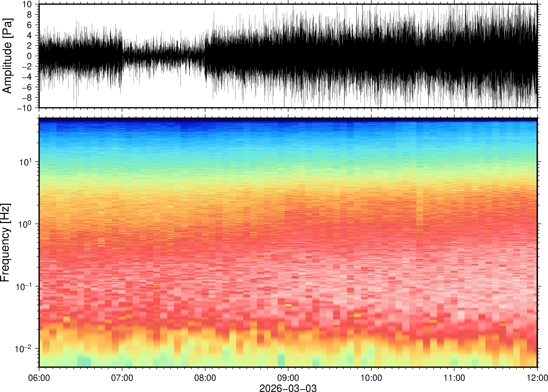The width and height of the screenshot is (548, 392).
Task: Click the 08:00 time axis label
Action: 205,378
